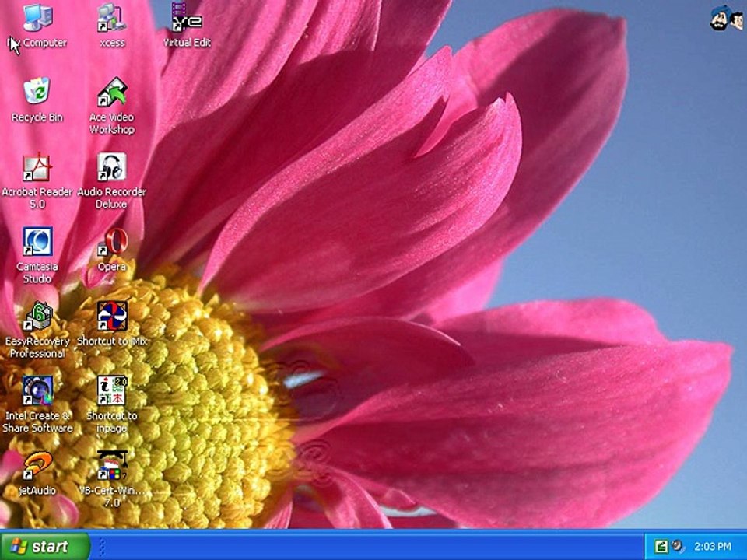Select the Virtual Edit shortcut icon
747x560 pixels.
(x=187, y=17)
